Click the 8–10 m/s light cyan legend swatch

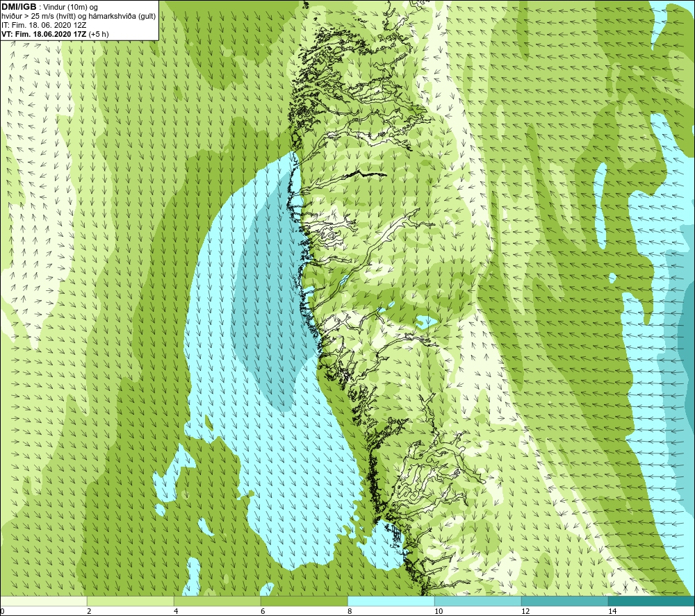click(x=391, y=601)
